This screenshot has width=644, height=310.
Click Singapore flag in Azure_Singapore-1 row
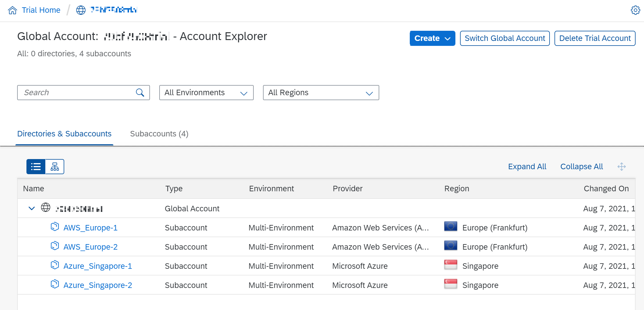451,265
